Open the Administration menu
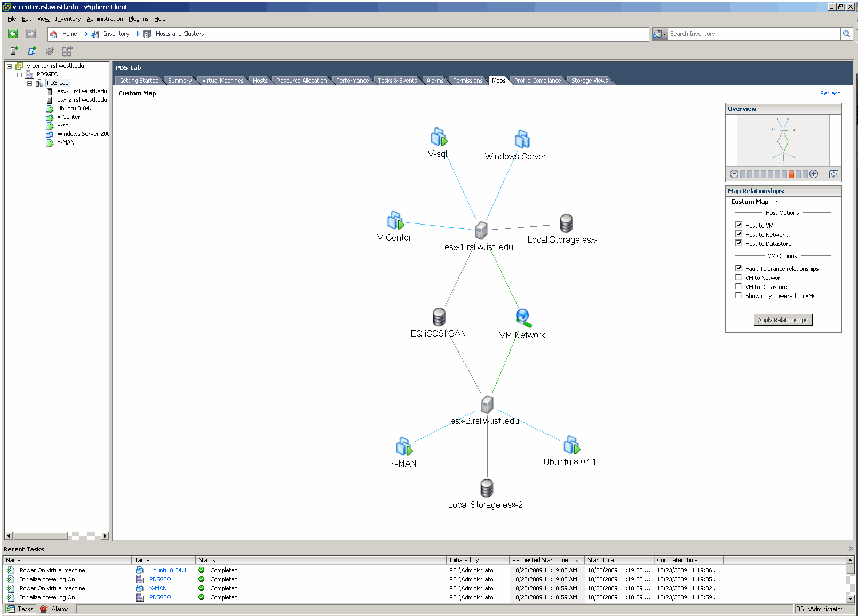The height and width of the screenshot is (616, 858). tap(105, 19)
